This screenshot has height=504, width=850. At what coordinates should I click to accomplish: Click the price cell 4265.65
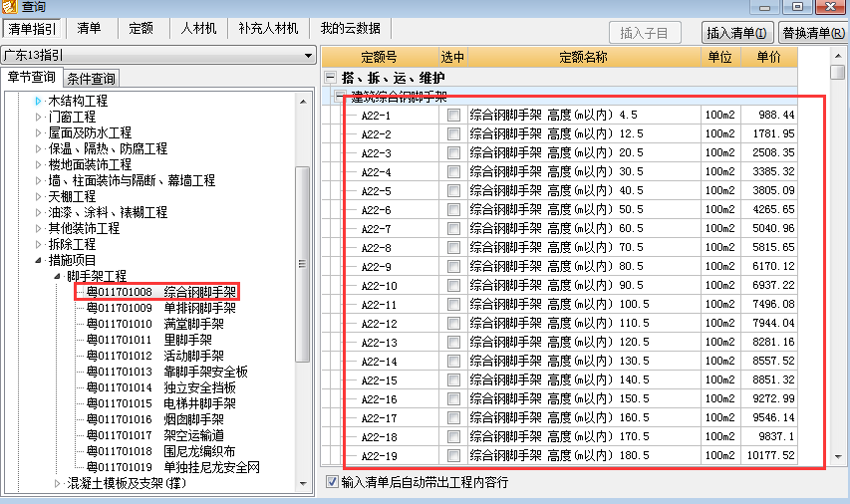click(x=769, y=210)
